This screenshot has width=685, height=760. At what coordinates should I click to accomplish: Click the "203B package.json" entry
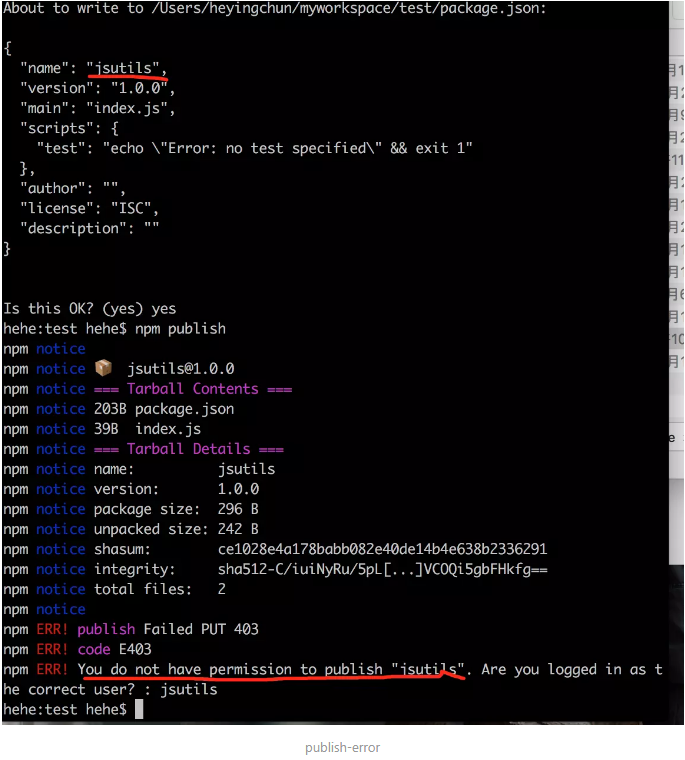(164, 409)
